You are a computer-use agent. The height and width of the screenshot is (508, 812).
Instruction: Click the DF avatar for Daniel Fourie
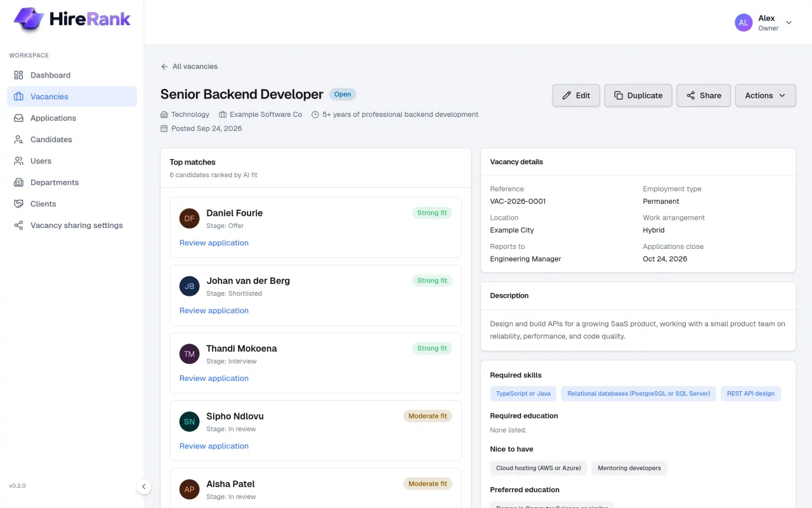(190, 218)
